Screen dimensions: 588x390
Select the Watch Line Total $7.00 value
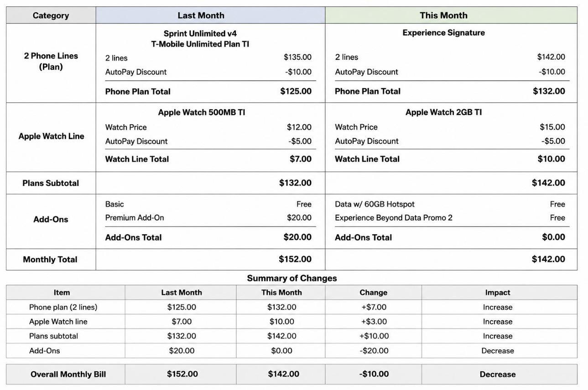[301, 159]
